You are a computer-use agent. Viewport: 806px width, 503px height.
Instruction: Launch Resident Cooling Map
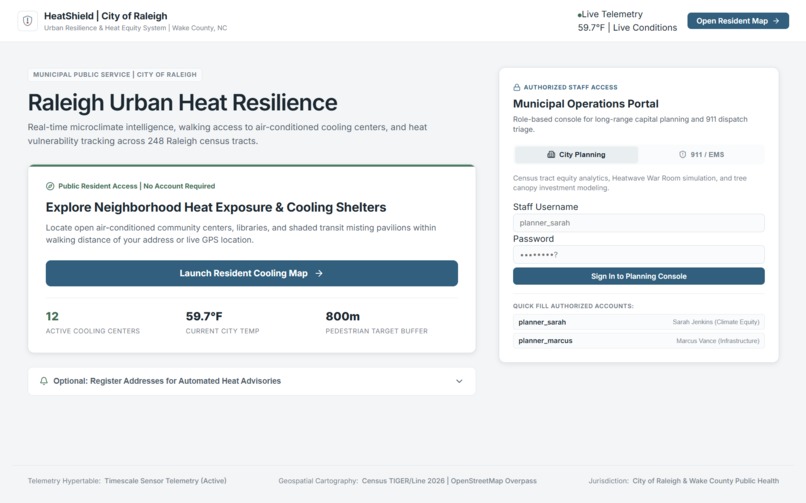[x=251, y=273]
